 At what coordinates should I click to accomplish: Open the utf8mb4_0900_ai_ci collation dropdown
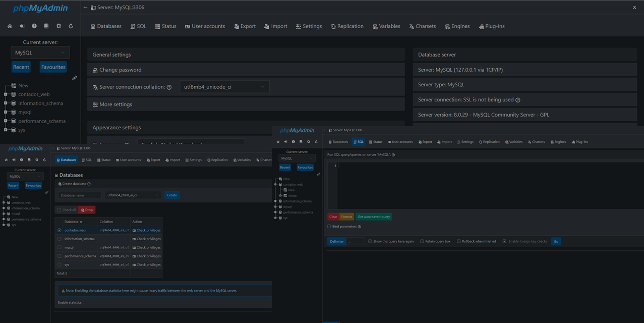click(x=133, y=195)
